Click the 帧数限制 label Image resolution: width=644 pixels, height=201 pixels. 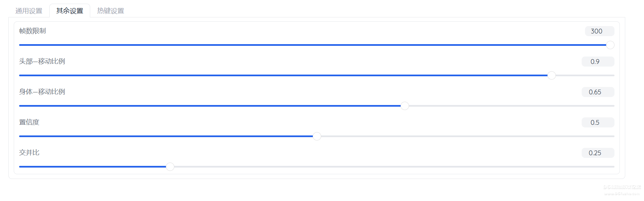(x=33, y=31)
